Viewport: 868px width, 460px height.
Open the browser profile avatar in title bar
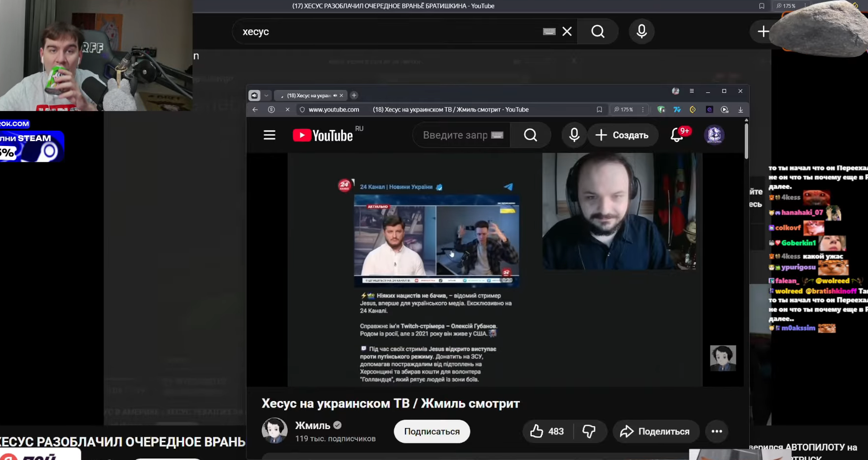pyautogui.click(x=676, y=91)
